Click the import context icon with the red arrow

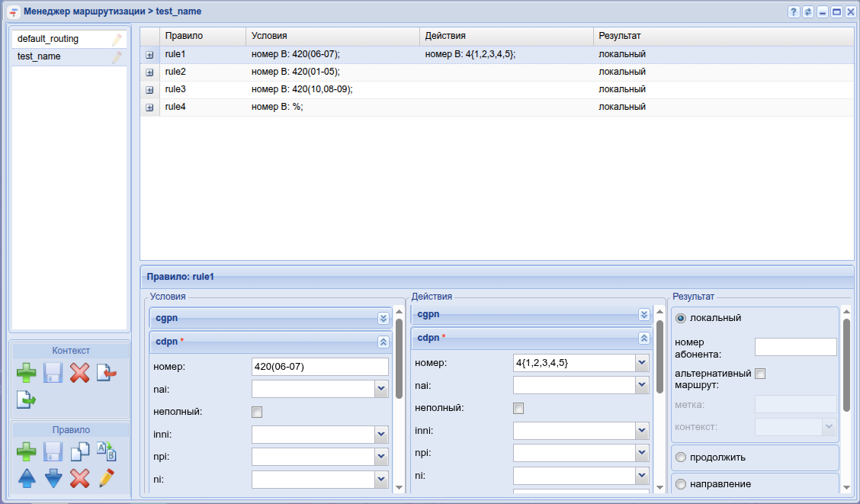coord(106,373)
